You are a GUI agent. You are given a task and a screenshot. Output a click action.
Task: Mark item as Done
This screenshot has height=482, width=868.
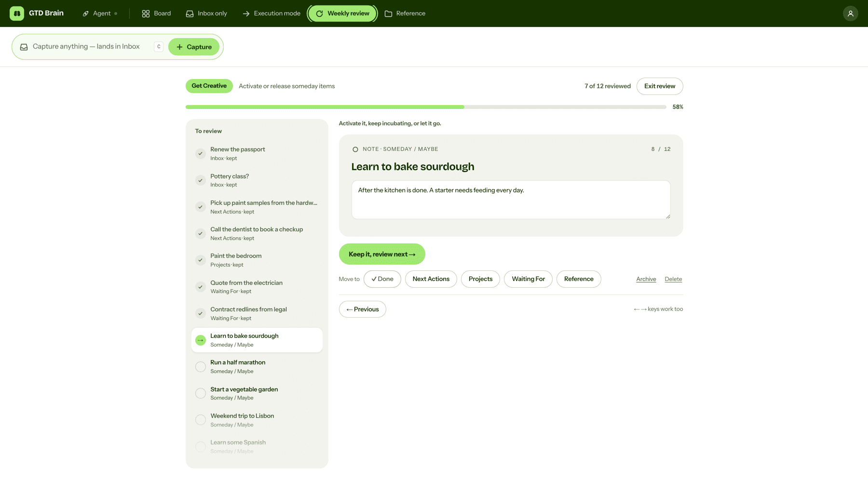click(382, 279)
